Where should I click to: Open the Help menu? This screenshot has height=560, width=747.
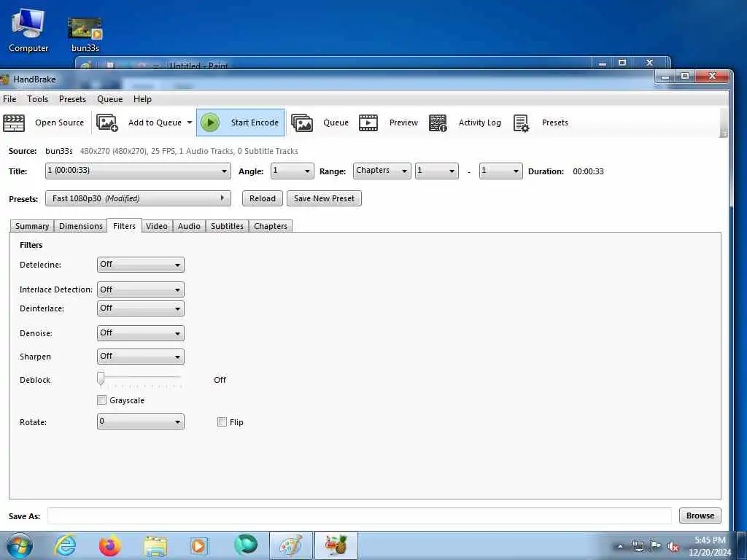click(x=142, y=99)
